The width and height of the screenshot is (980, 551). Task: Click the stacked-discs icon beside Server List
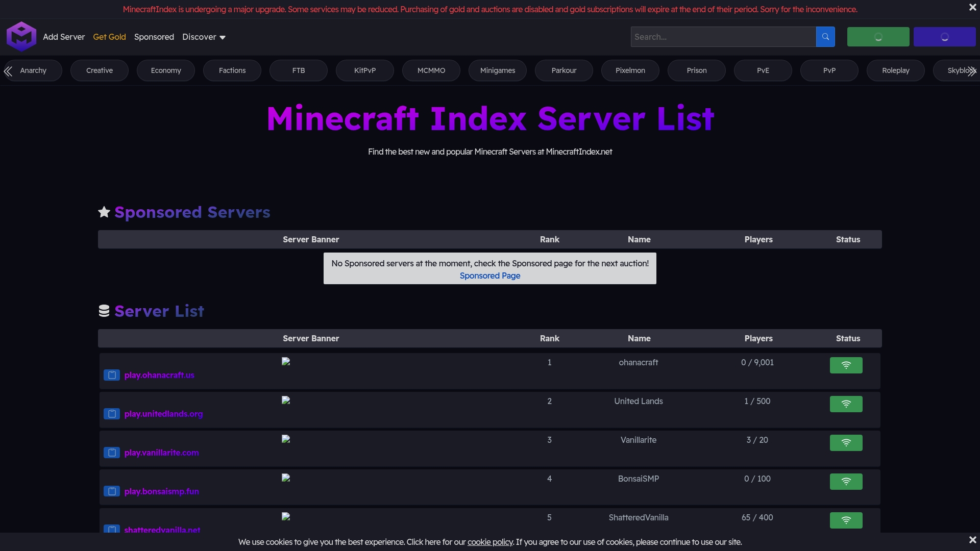[104, 311]
